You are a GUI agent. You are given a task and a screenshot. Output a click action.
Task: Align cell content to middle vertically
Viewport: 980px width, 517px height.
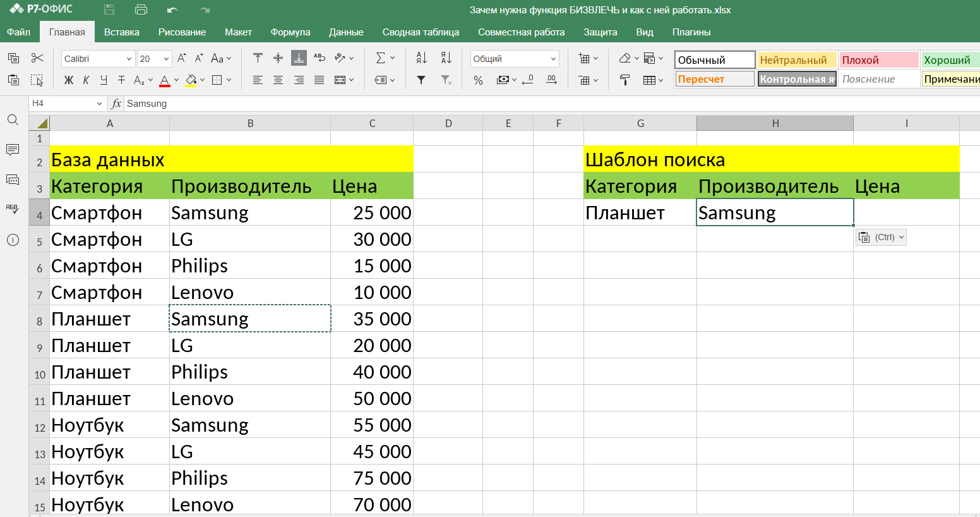[x=278, y=58]
